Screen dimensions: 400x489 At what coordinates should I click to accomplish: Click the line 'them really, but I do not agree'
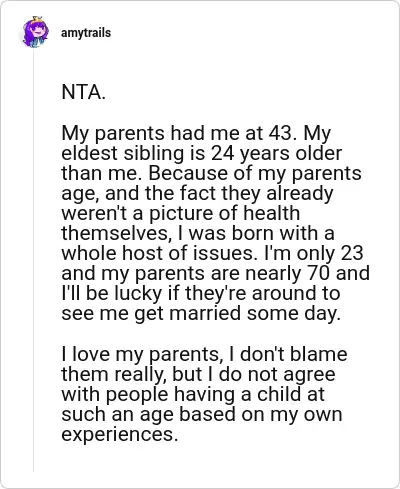(198, 374)
